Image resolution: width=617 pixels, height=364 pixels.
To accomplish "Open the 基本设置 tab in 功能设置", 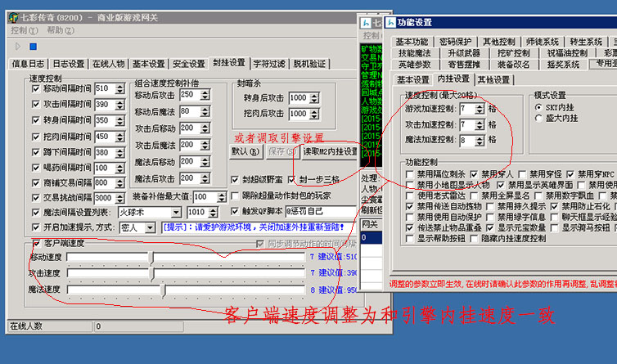I will coord(413,79).
